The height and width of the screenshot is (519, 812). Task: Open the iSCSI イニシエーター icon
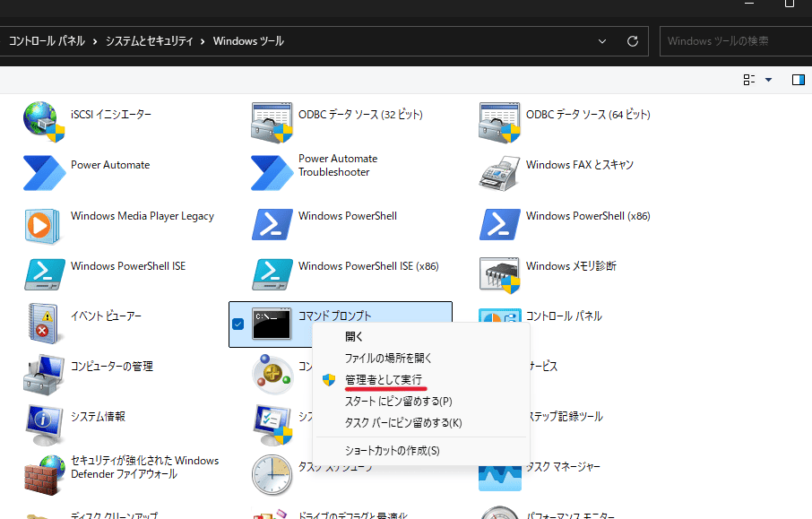pos(44,122)
